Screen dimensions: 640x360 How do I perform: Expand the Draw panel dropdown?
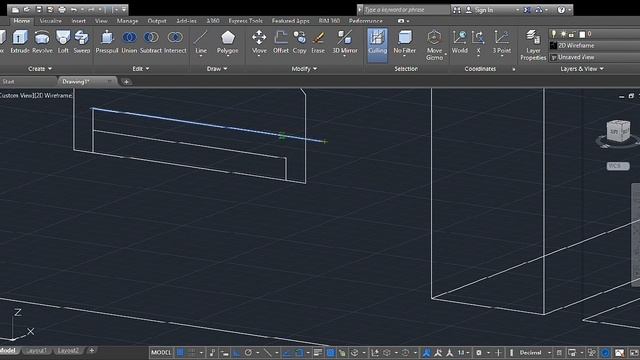point(217,69)
